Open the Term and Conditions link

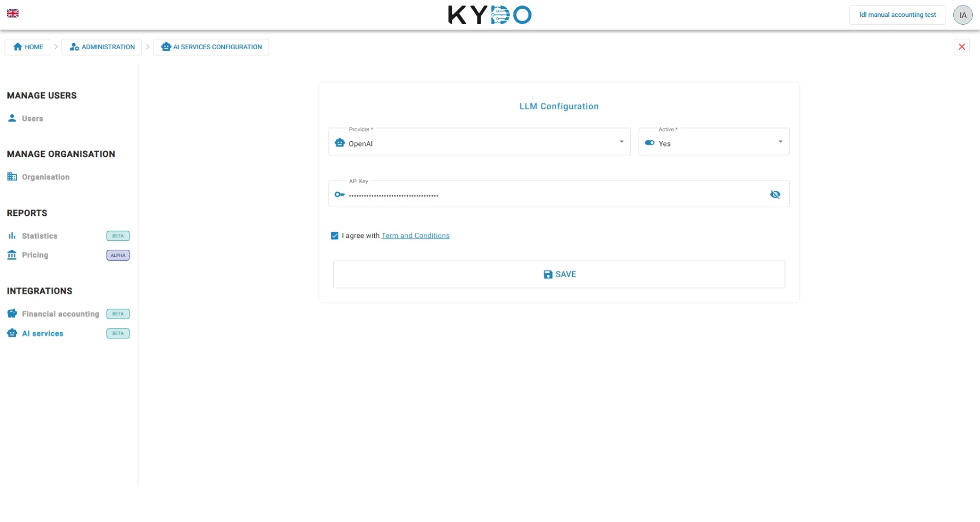click(x=415, y=236)
